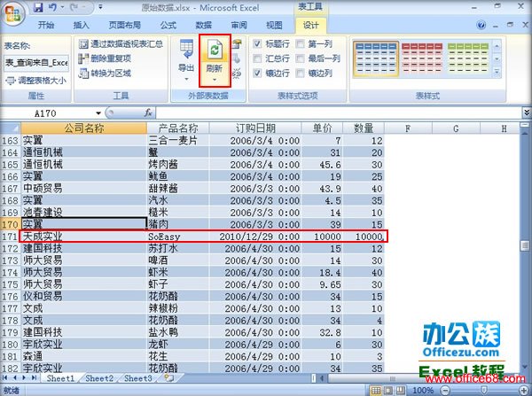Click the table name (表名称) input field

(36, 63)
